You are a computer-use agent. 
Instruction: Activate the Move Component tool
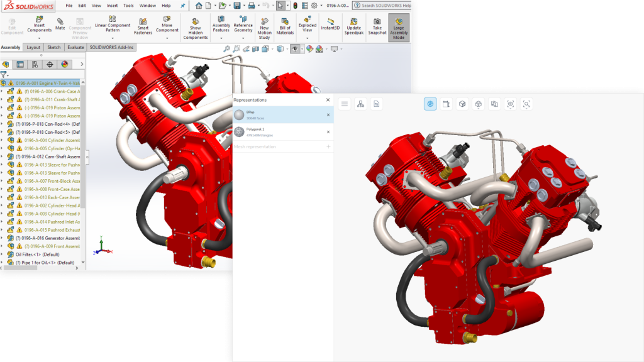pos(167,25)
